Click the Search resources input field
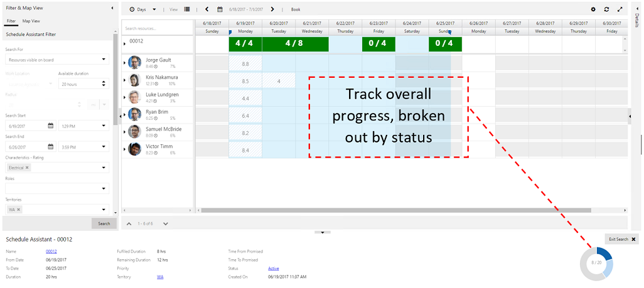Viewport: 644px width, 288px height. click(x=157, y=28)
